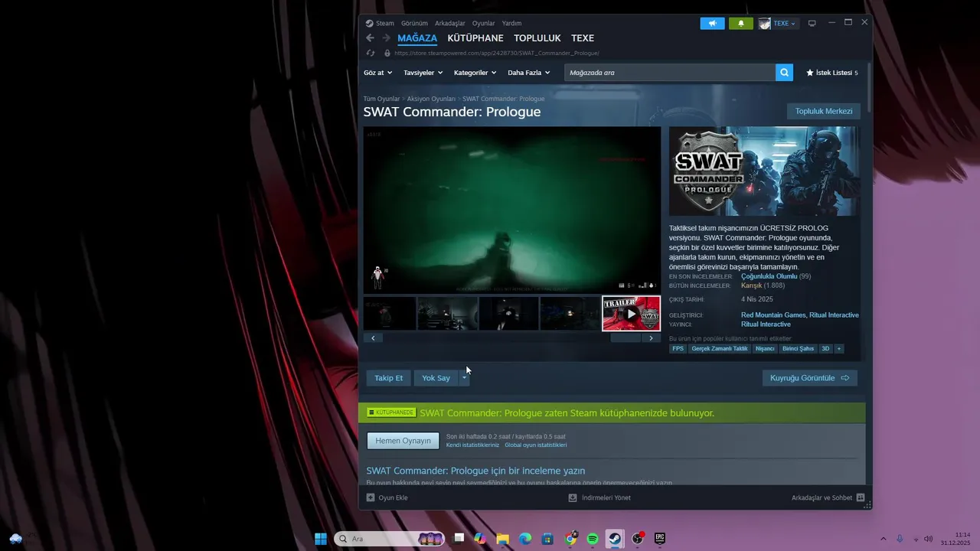Image resolution: width=980 pixels, height=551 pixels.
Task: Open İndirmeleri Yönet downloads manager
Action: [600, 497]
